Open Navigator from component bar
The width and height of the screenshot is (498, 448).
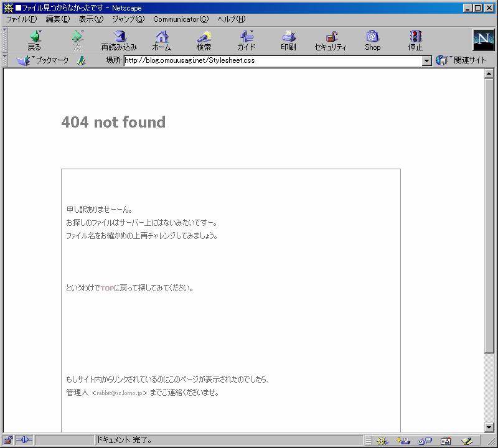click(382, 441)
